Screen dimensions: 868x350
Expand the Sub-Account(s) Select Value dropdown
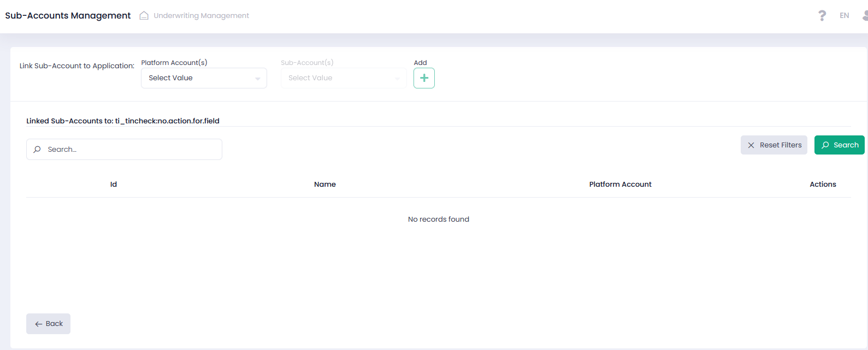[x=343, y=78]
